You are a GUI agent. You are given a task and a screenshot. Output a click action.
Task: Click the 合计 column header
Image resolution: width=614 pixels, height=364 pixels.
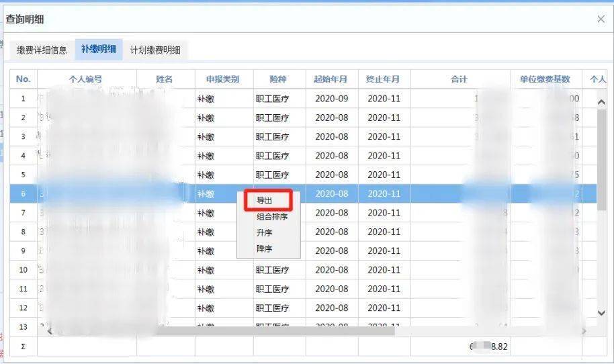(460, 79)
